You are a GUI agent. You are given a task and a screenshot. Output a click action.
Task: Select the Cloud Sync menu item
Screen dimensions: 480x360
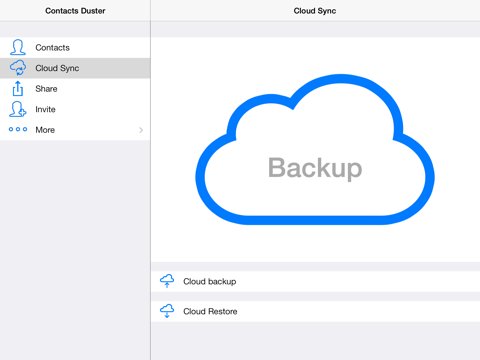(75, 68)
